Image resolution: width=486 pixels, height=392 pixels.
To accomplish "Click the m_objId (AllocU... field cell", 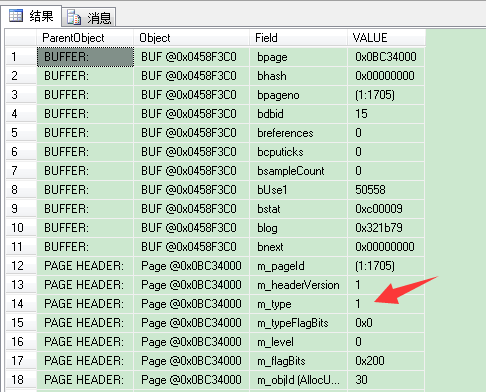I will [298, 380].
